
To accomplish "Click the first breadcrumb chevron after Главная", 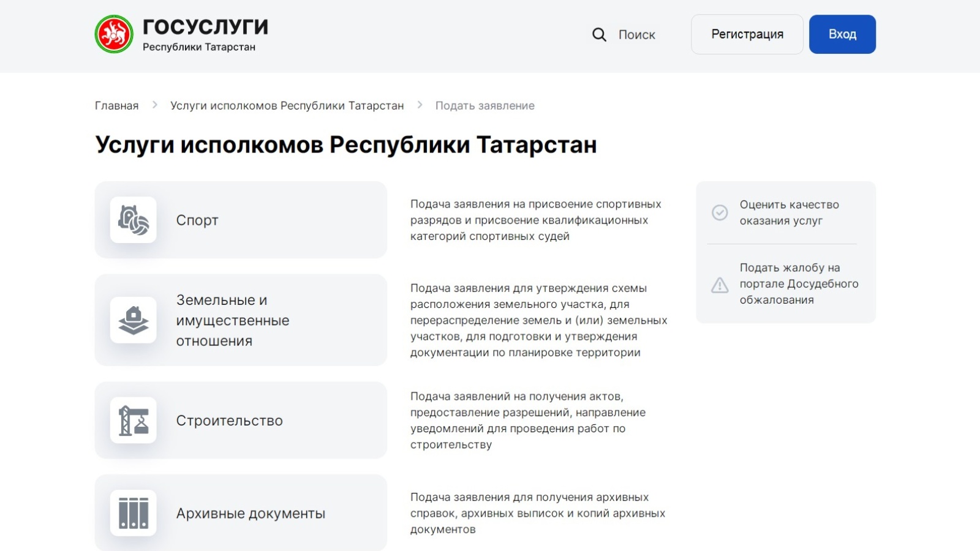I will click(155, 105).
